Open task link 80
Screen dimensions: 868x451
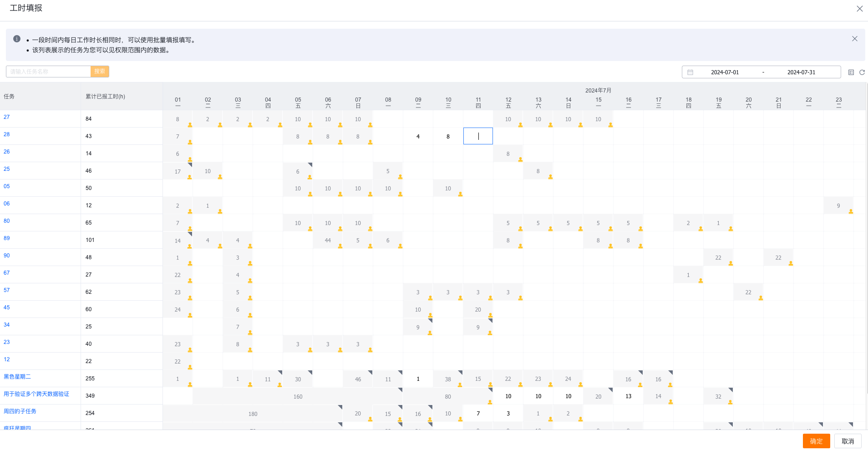click(7, 221)
